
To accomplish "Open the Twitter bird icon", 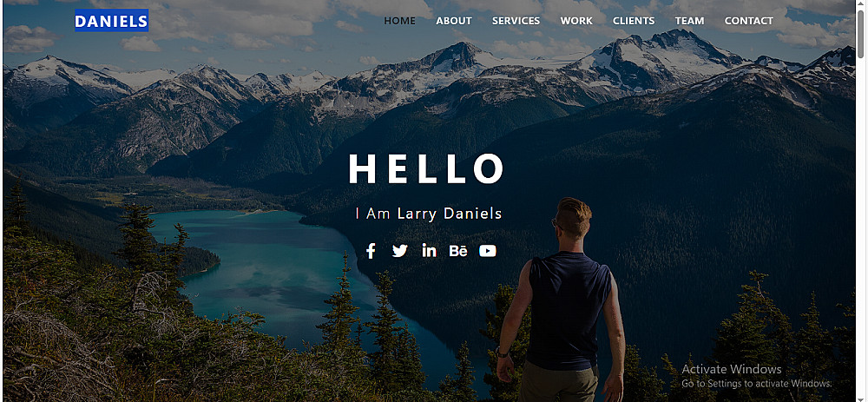I will (x=399, y=251).
